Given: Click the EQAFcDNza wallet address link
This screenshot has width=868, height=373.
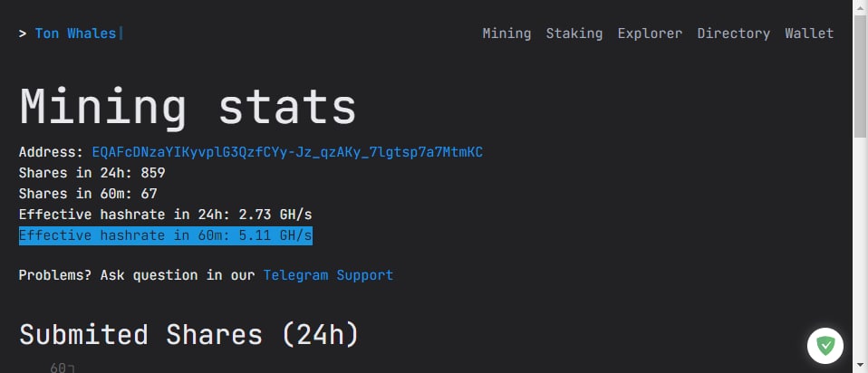Looking at the screenshot, I should [287, 152].
